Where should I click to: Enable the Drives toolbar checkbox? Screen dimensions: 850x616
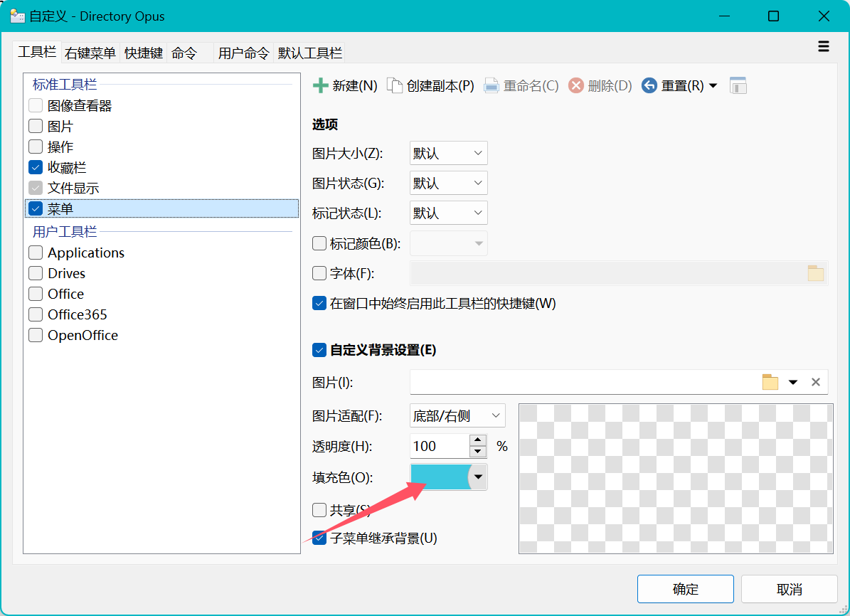tap(36, 273)
